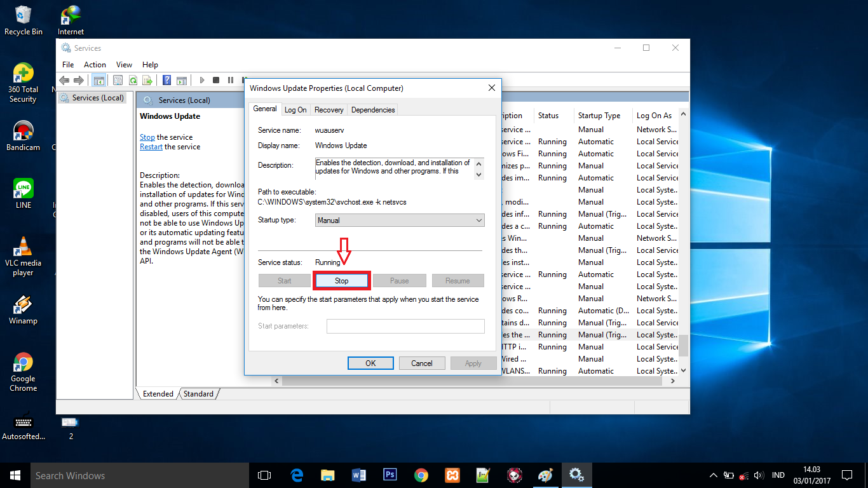Expand the horizontal scrollbar right arrow

click(x=672, y=381)
